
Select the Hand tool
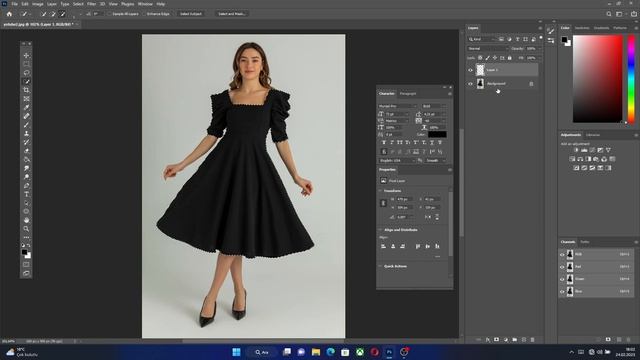click(27, 220)
